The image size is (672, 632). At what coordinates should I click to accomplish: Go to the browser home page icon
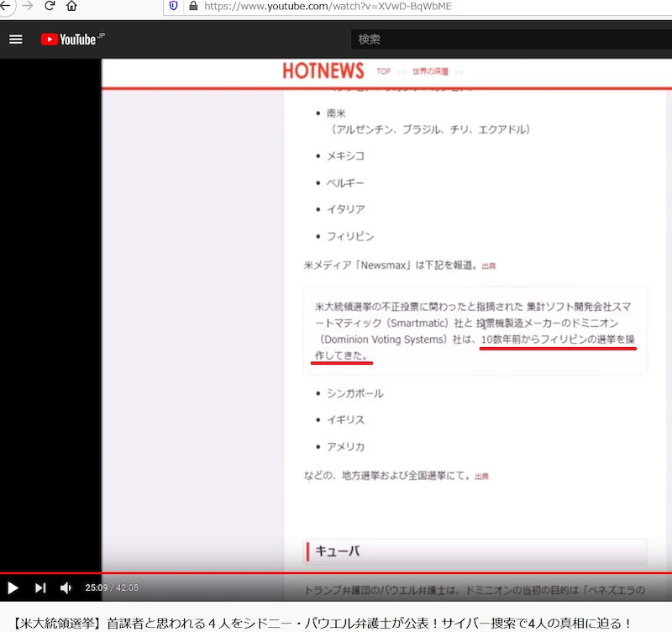tap(71, 6)
